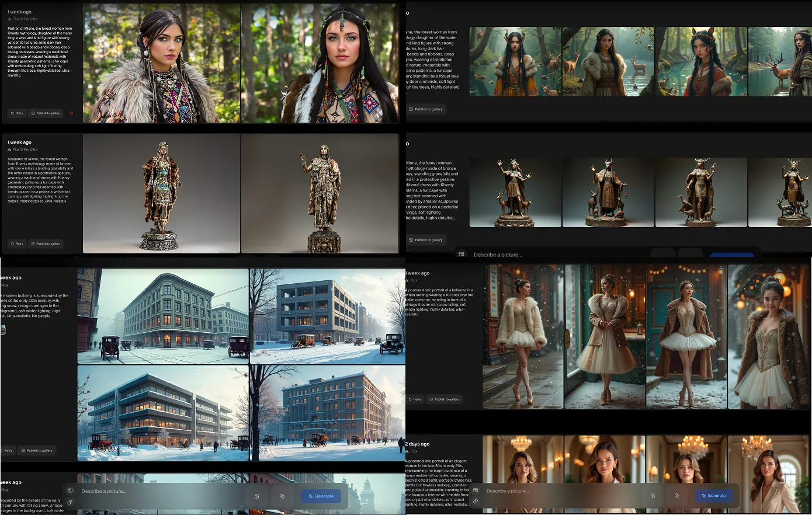
Task: Click the image upload icon in the bottom-left prompt bar
Action: [x=256, y=496]
